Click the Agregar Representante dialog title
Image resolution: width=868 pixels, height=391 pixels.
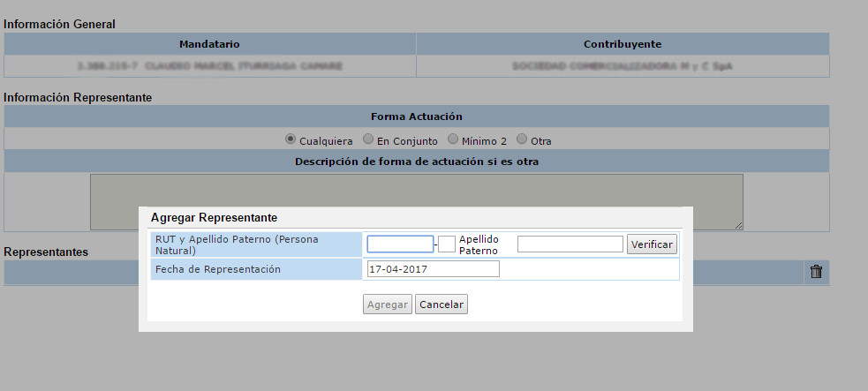coord(214,217)
